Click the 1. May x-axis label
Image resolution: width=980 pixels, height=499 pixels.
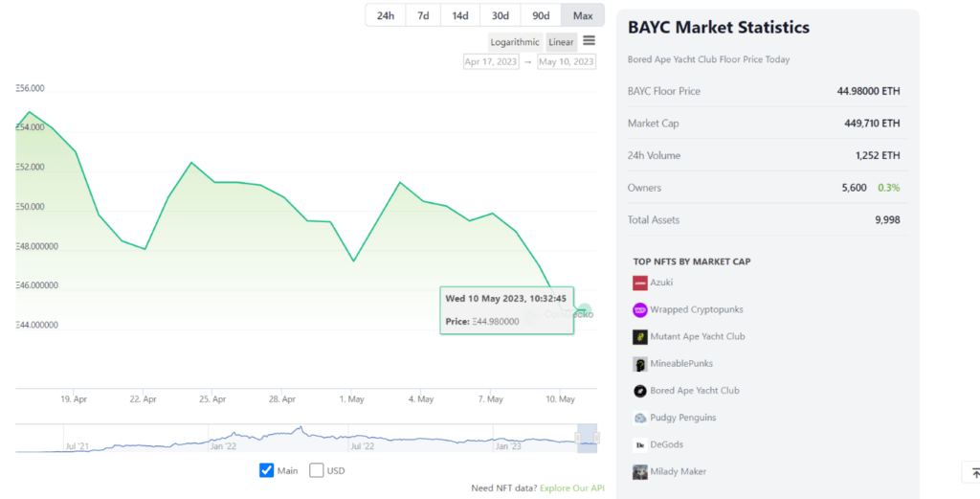point(352,399)
